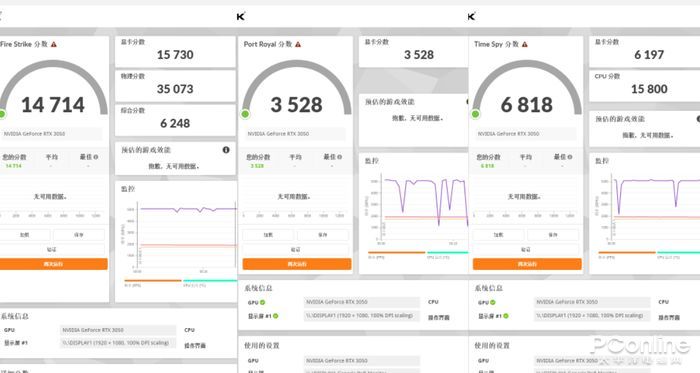The height and width of the screenshot is (373, 700).
Task: Click NVIDIA GeForce RTX 3050 label under Time Spy gauge
Action: point(508,134)
